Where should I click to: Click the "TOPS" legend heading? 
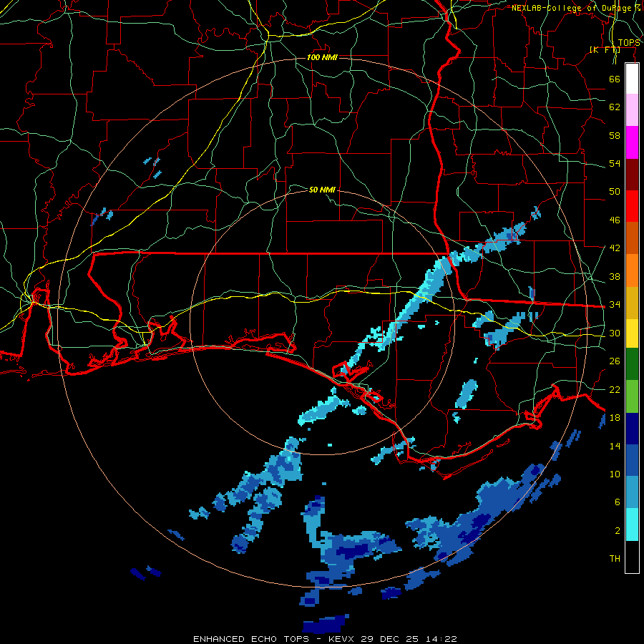point(629,43)
